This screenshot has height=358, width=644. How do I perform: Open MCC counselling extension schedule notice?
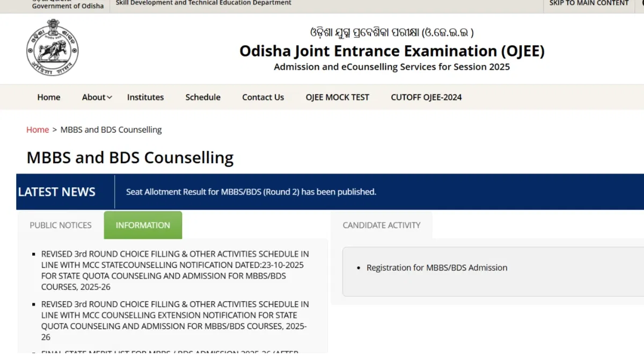click(175, 320)
